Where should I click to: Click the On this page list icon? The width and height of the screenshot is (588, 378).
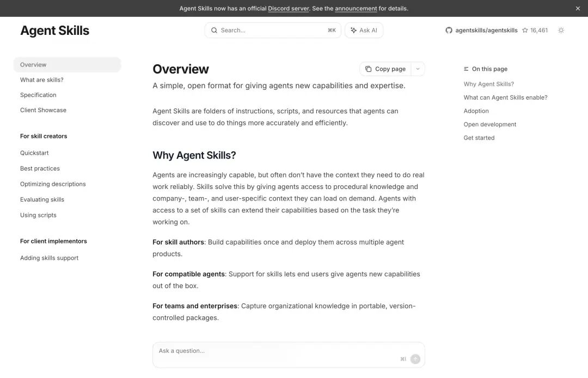point(466,69)
